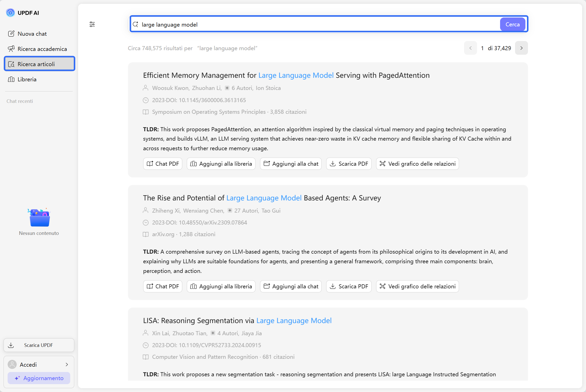The width and height of the screenshot is (586, 392).
Task: Click the Accedi user avatar icon
Action: [12, 364]
